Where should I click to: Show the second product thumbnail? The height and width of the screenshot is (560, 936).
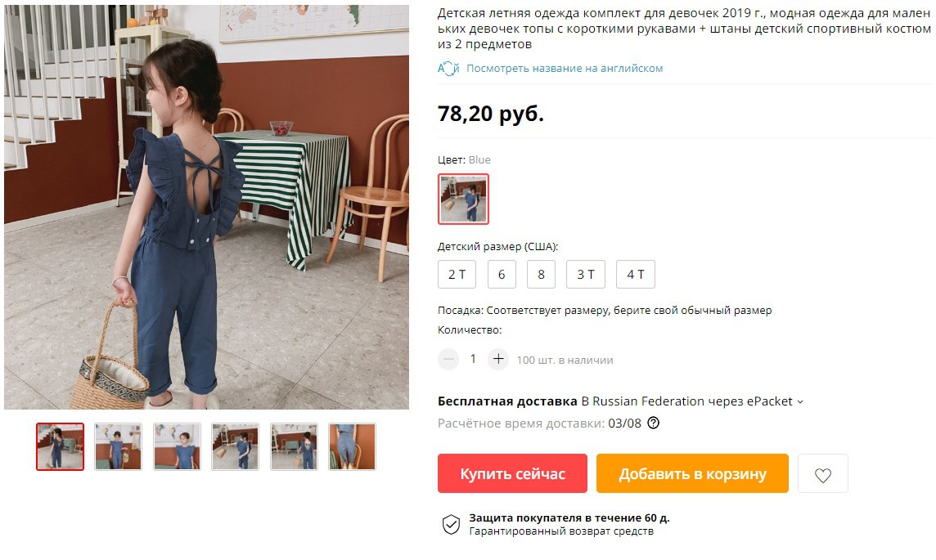[x=118, y=446]
